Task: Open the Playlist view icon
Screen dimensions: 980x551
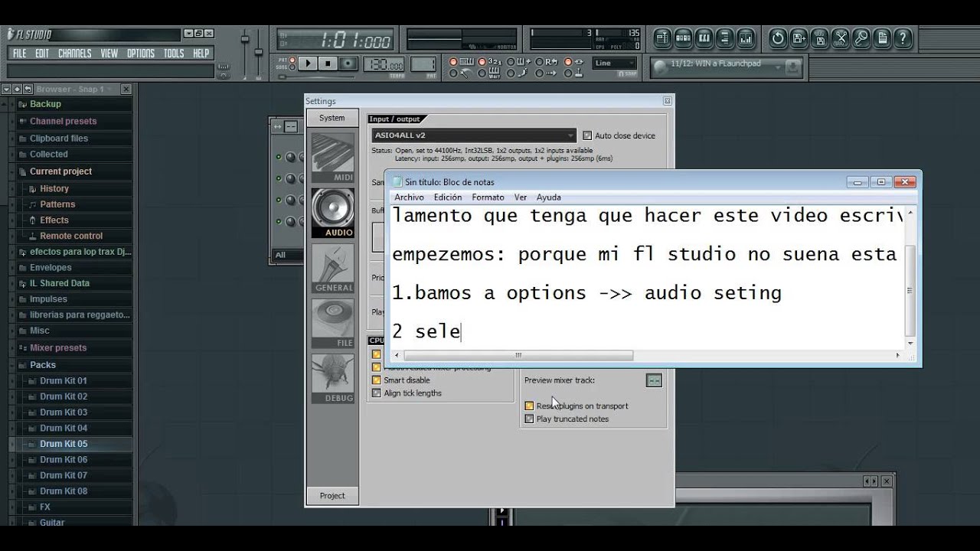Action: tap(663, 37)
